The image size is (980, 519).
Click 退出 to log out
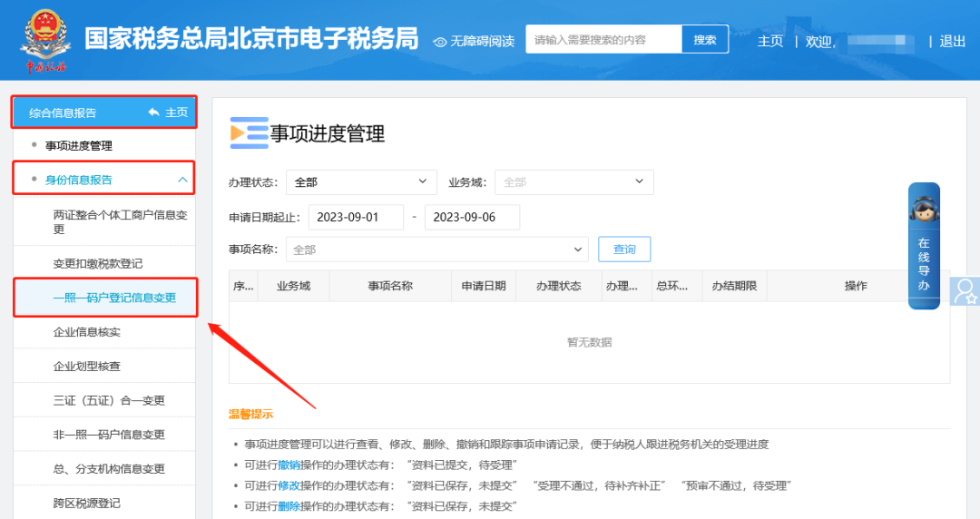[x=953, y=41]
